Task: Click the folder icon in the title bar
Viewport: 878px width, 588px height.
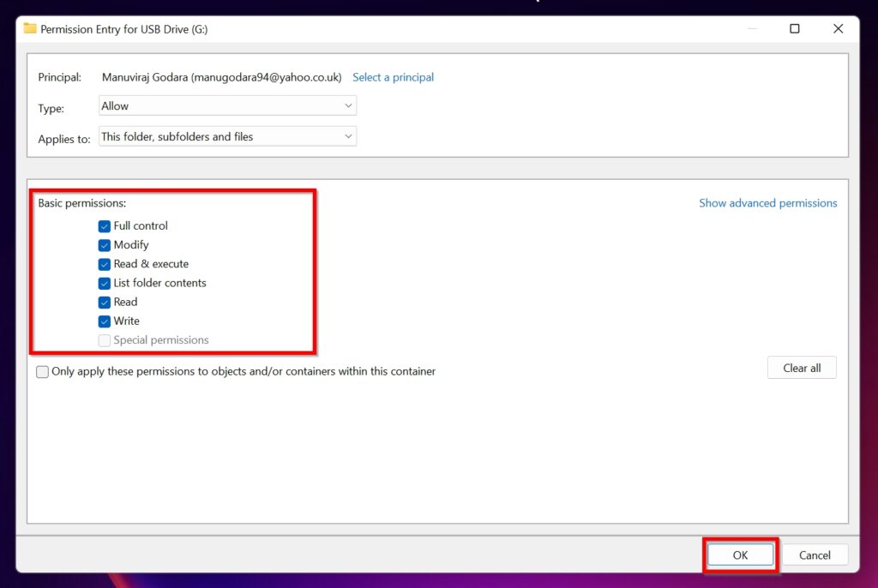Action: (30, 28)
